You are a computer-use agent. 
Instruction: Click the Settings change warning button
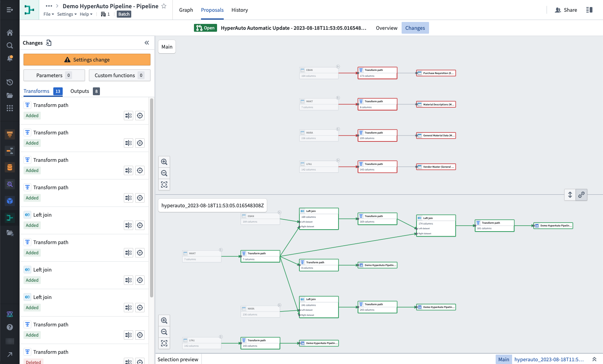87,60
